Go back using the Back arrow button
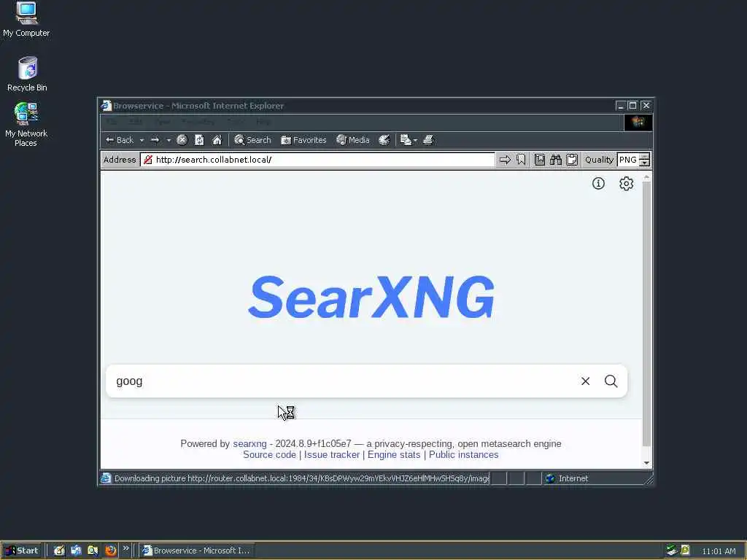The height and width of the screenshot is (560, 747). pyautogui.click(x=120, y=140)
